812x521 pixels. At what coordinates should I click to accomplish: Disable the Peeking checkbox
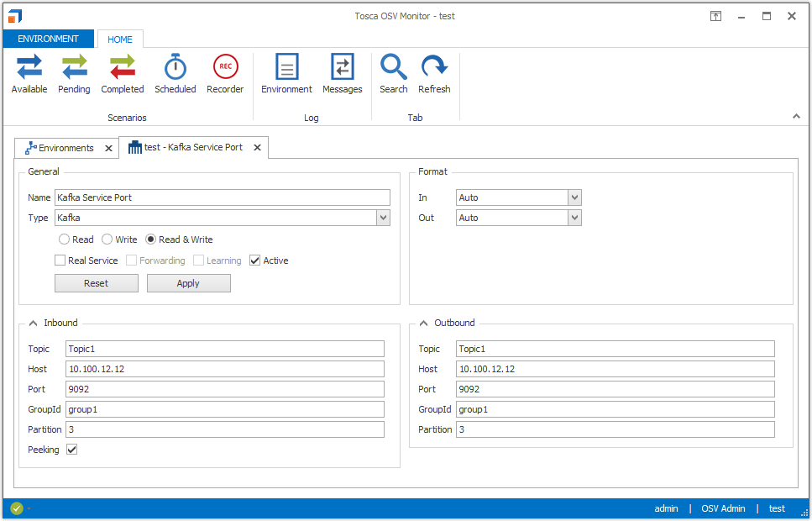click(72, 450)
